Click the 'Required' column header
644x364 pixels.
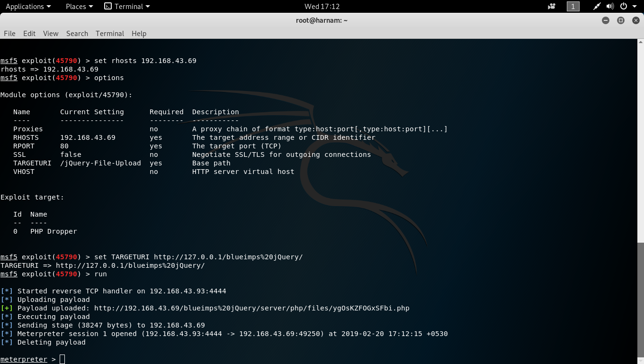tap(167, 112)
